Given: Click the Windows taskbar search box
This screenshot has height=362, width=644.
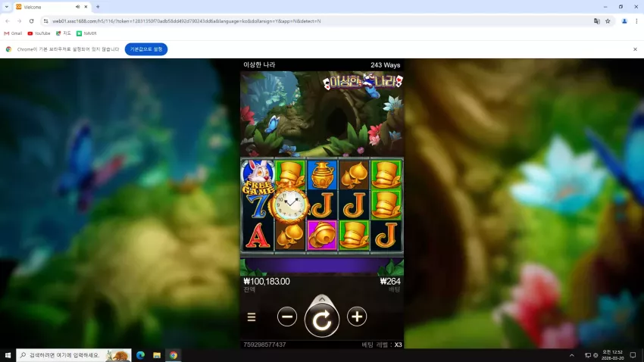Looking at the screenshot, I should coord(74,355).
